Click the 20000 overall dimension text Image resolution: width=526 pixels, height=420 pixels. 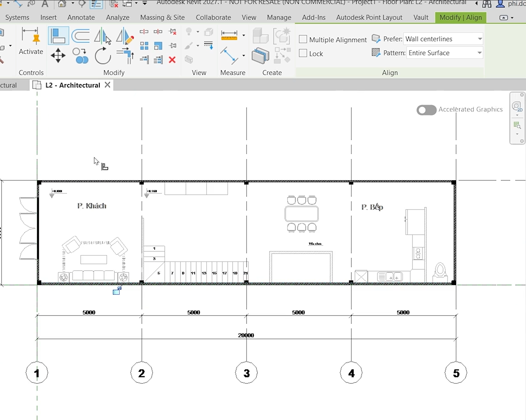coord(246,335)
